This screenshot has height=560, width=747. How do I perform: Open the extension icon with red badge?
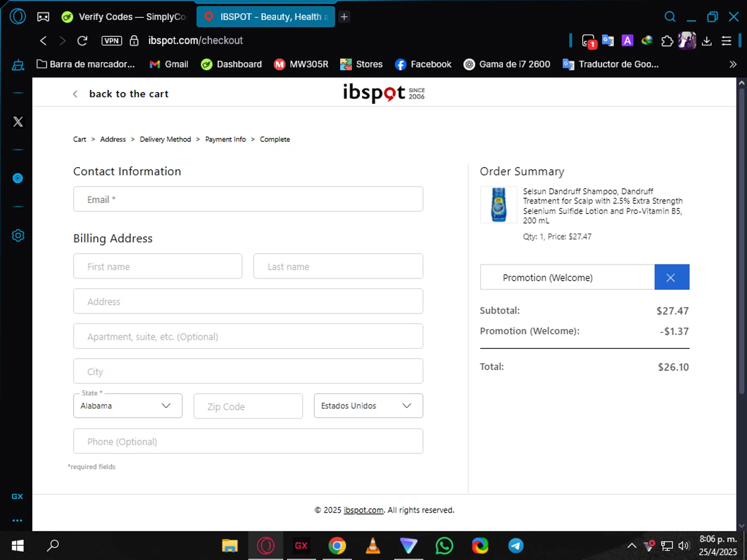(589, 41)
